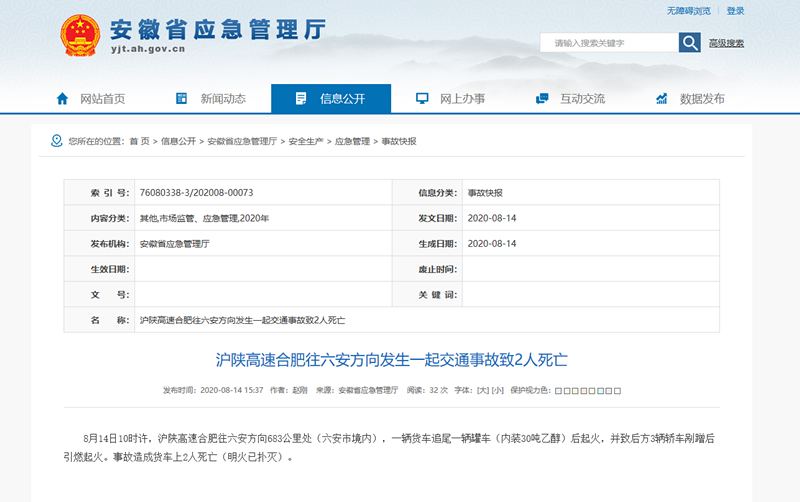Pick the second eye-protection color swatch

[567, 391]
